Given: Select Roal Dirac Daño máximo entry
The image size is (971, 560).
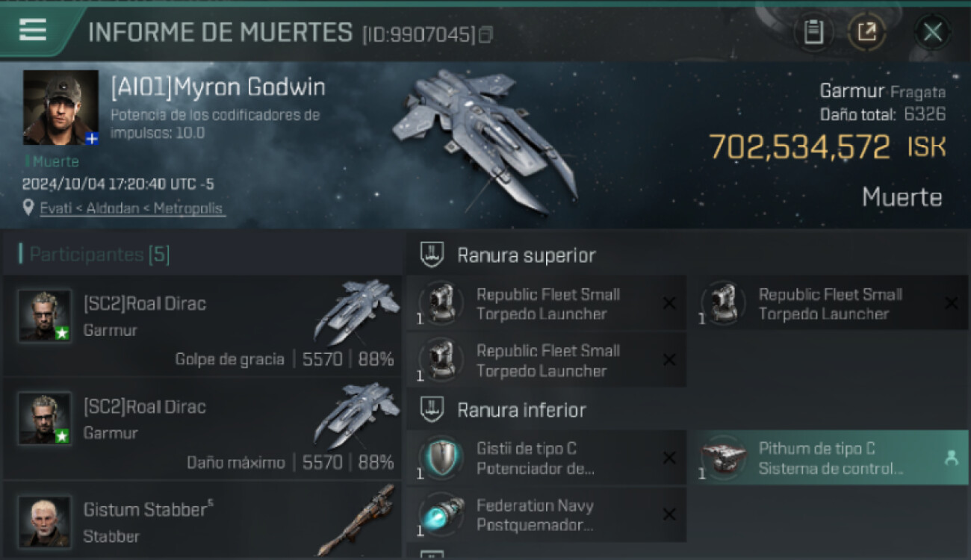Looking at the screenshot, I should tap(202, 429).
